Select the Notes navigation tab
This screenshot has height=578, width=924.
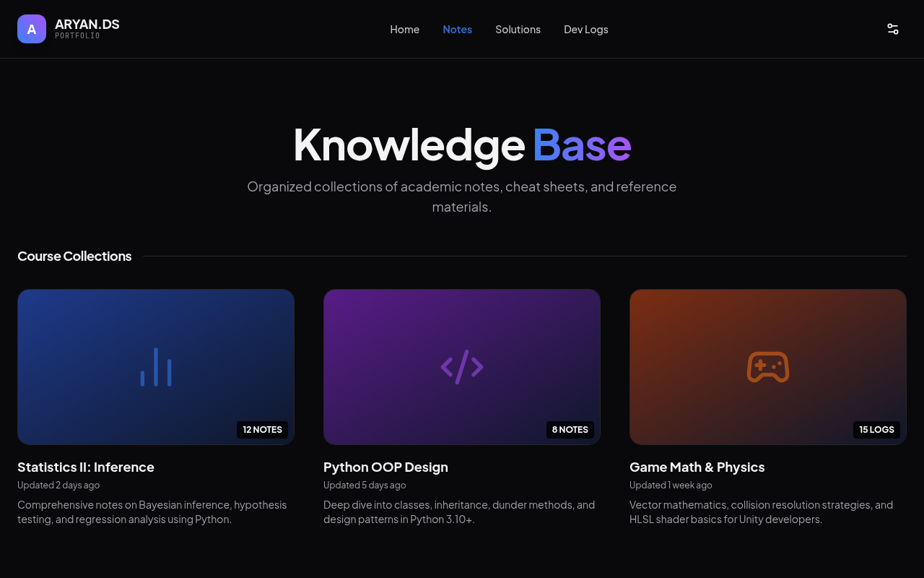[457, 30]
